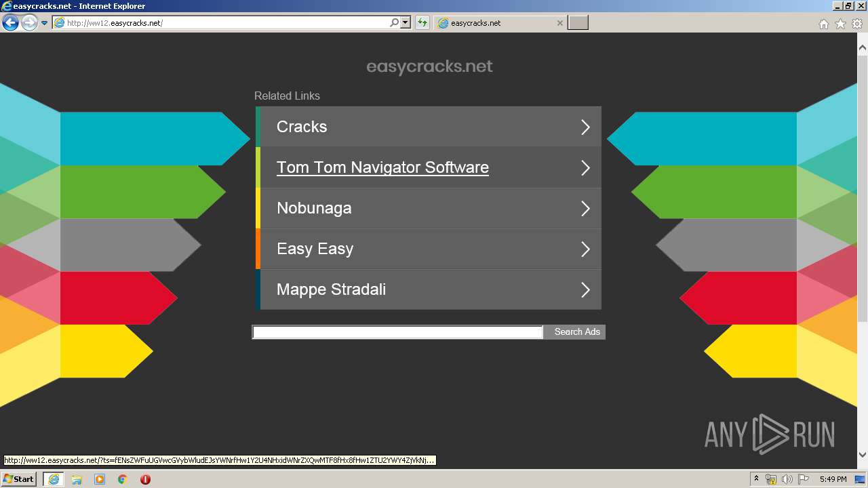Open the Nobunaga related link
868x488 pixels.
tap(314, 208)
